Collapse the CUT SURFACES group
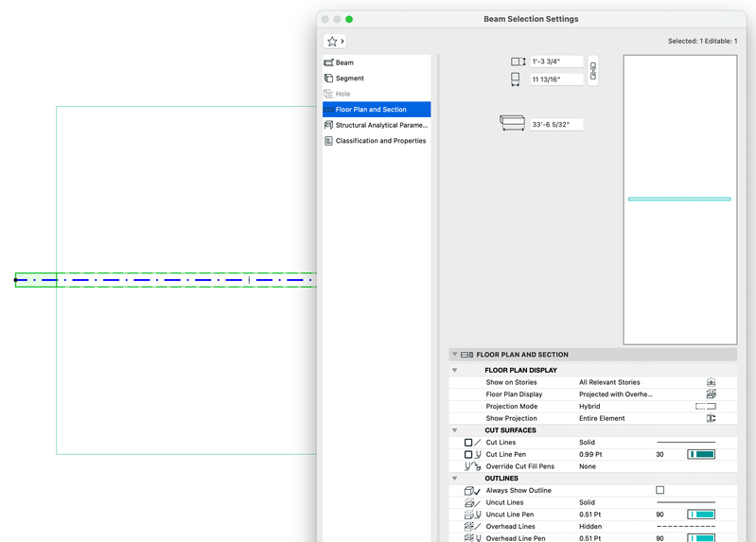The width and height of the screenshot is (756, 542). pyautogui.click(x=454, y=430)
